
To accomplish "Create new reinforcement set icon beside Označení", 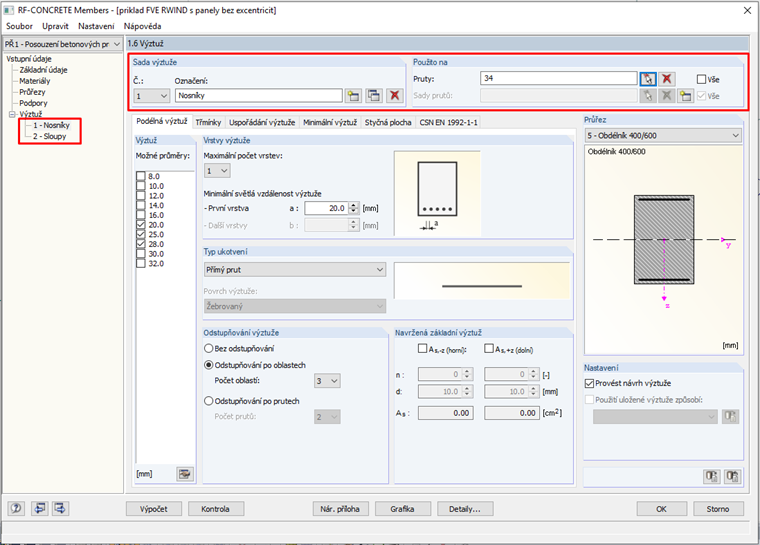I will point(353,96).
